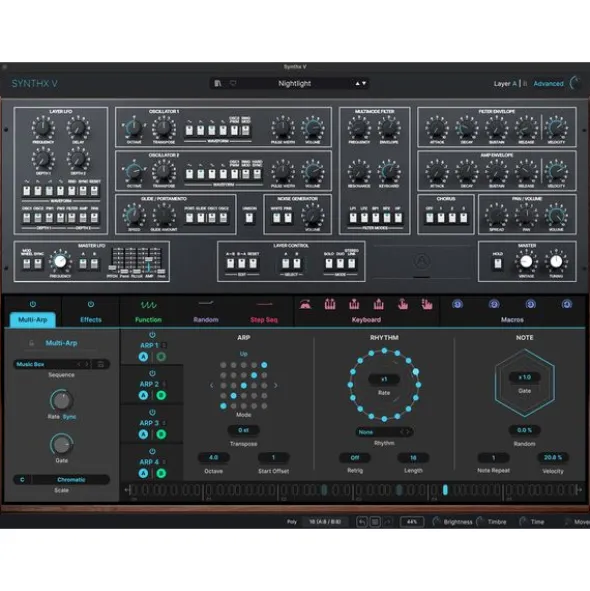Adjust the Multi-Arp Rate knob
Viewport: 590px width, 591px height.
(62, 400)
